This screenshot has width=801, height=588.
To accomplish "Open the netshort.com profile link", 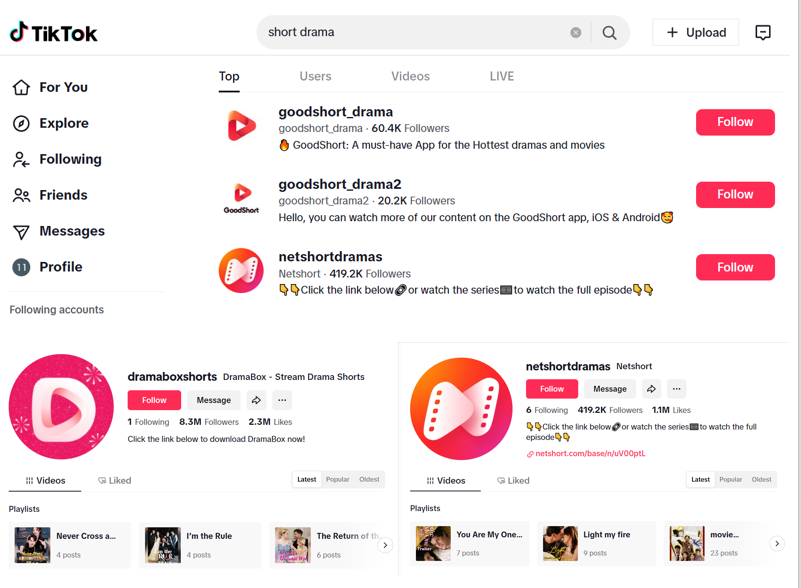I will [586, 453].
